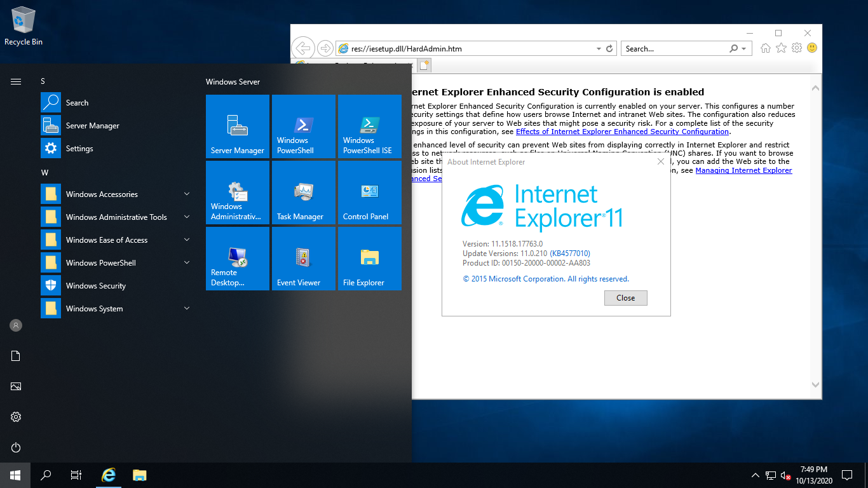Launch the Windows PowerShell tile
This screenshot has height=488, width=868.
(x=304, y=126)
